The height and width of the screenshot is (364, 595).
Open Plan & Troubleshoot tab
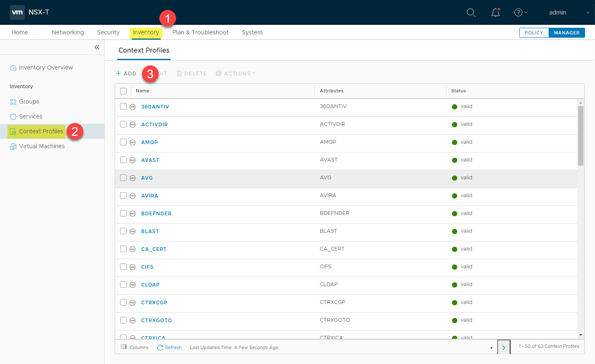pos(200,32)
